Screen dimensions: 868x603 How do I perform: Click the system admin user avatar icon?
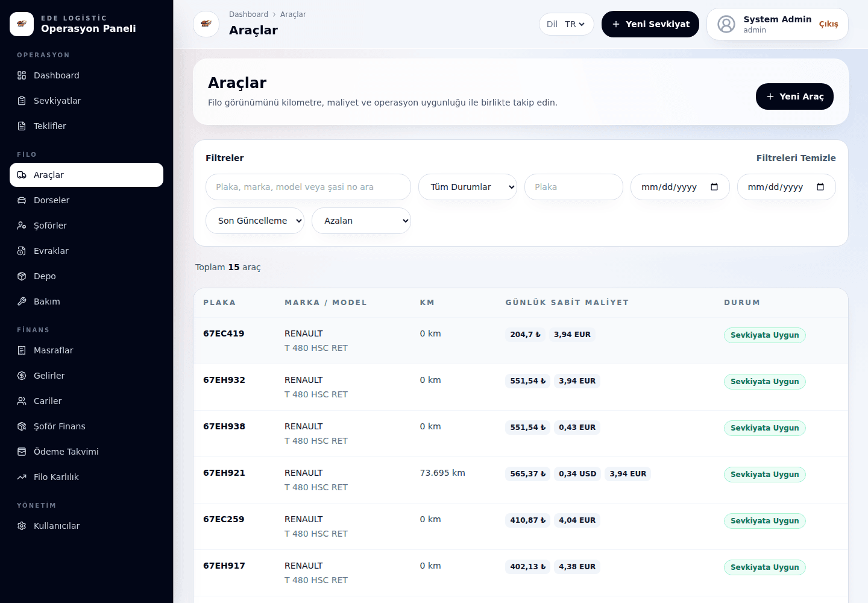[x=726, y=24]
